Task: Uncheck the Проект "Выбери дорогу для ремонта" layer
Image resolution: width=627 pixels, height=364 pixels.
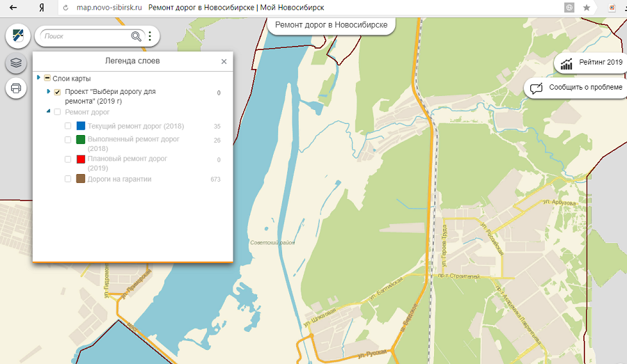Action: point(57,93)
